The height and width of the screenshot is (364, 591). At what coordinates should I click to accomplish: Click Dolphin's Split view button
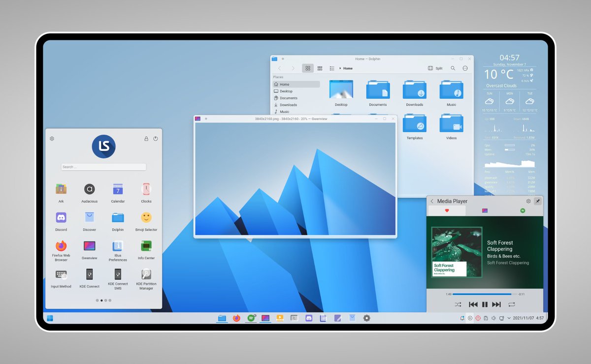(x=435, y=68)
